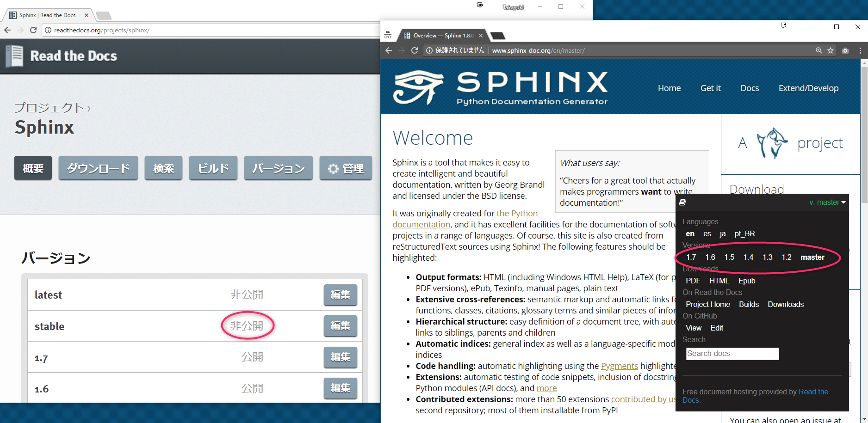Switch language to ja in flyout
Image resolution: width=868 pixels, height=423 pixels.
pyautogui.click(x=723, y=234)
